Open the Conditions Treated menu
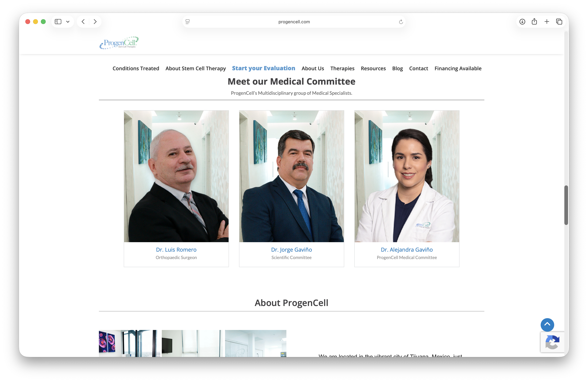 (136, 68)
